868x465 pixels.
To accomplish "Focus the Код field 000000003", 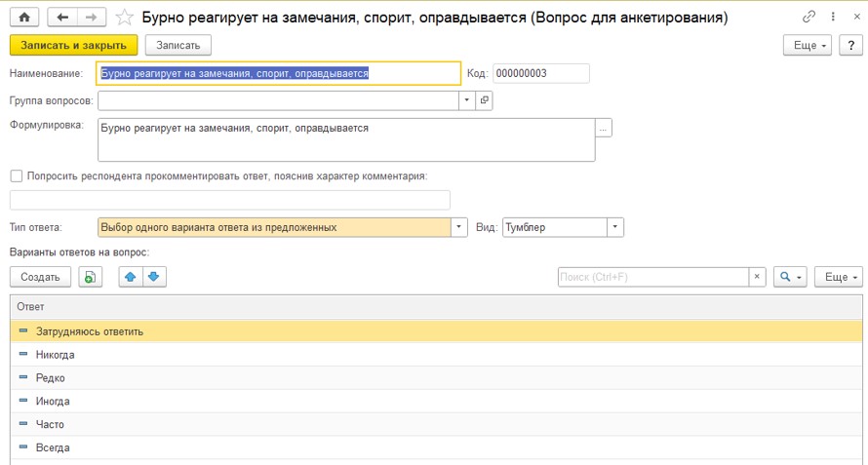I will coord(541,73).
